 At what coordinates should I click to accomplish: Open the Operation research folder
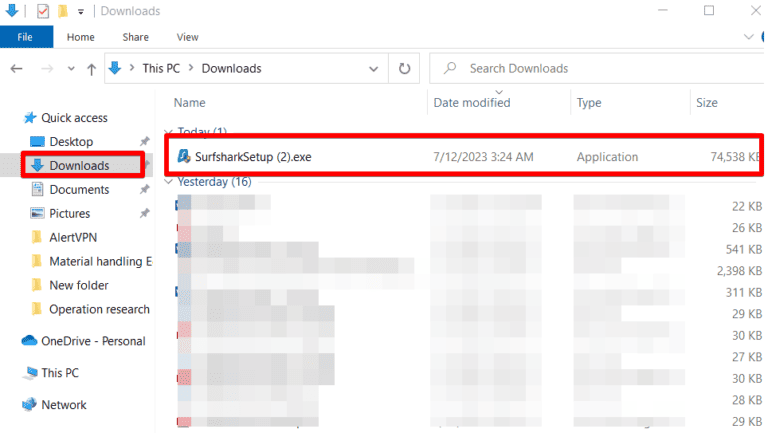99,310
